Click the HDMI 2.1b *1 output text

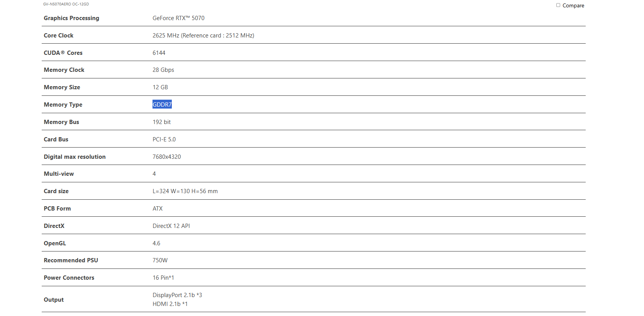(170, 304)
